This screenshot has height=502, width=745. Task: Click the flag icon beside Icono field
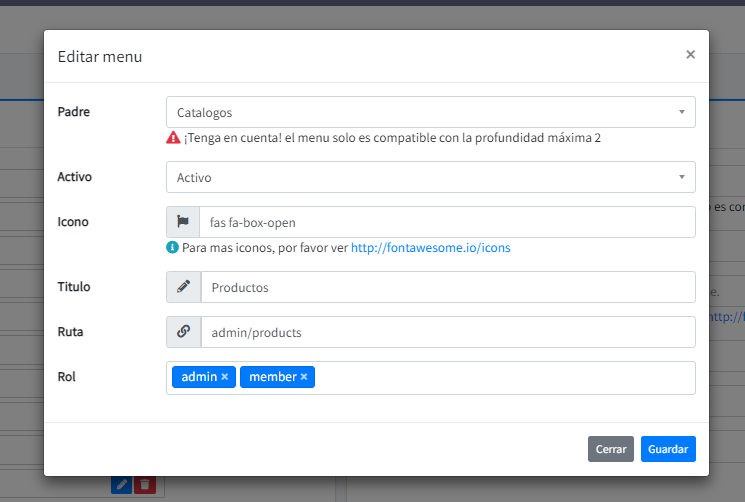click(x=183, y=222)
